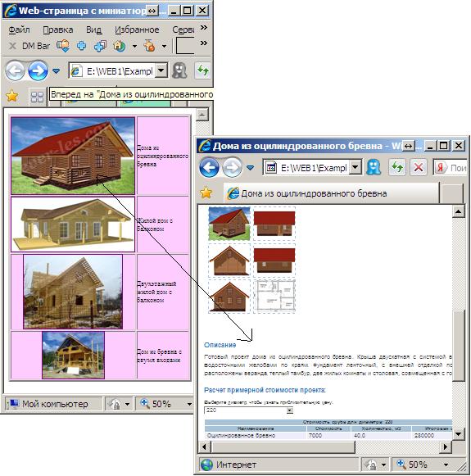Click the Favorites star in the left window
Screen dimensions: 471x476
[x=11, y=96]
